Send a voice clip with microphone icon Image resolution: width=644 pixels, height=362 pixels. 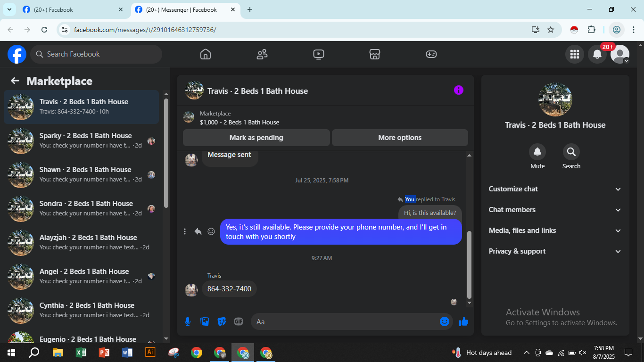click(188, 321)
